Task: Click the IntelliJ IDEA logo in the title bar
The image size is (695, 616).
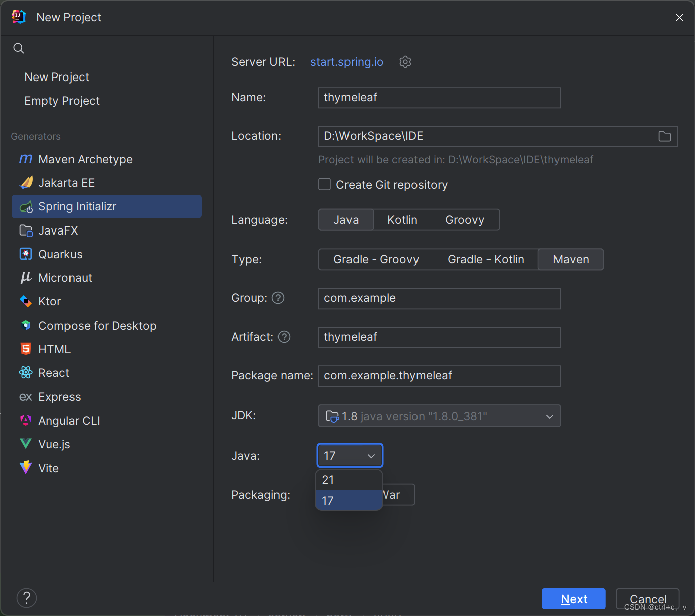Action: [x=19, y=17]
